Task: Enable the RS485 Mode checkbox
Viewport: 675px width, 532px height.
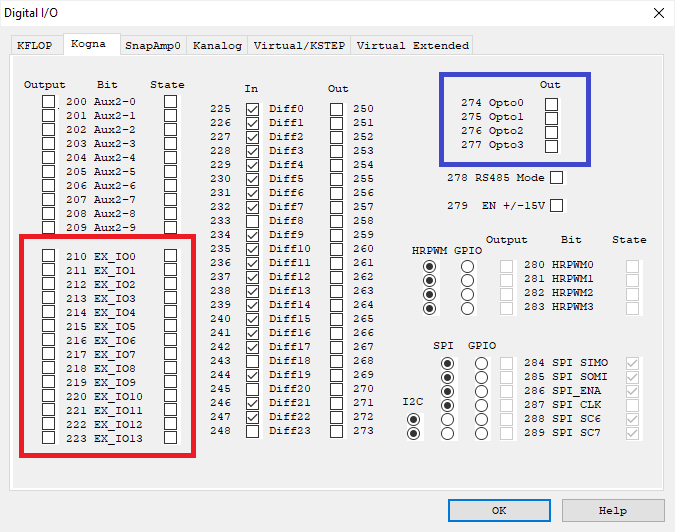Action: pyautogui.click(x=557, y=178)
